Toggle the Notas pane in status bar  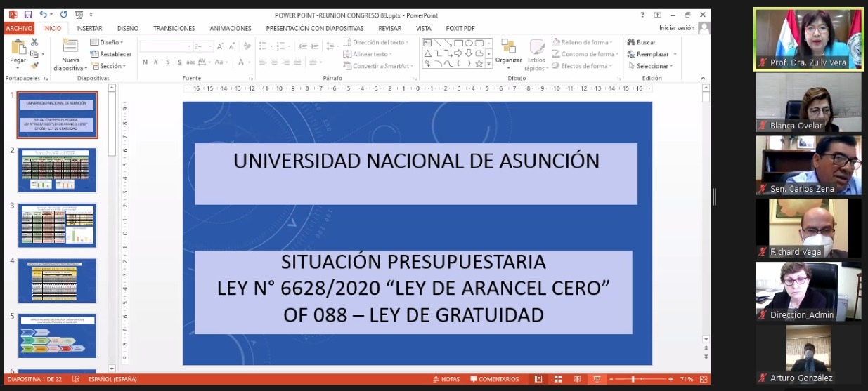click(x=446, y=379)
